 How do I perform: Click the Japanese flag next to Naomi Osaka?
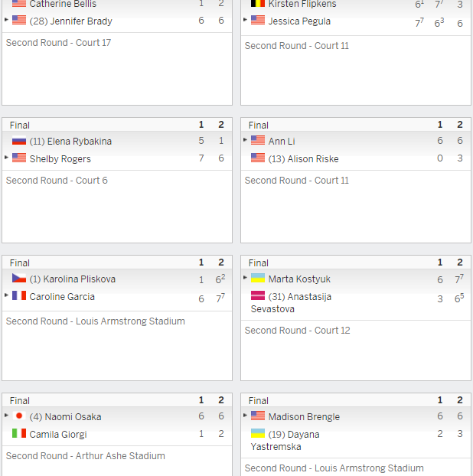[x=19, y=416]
